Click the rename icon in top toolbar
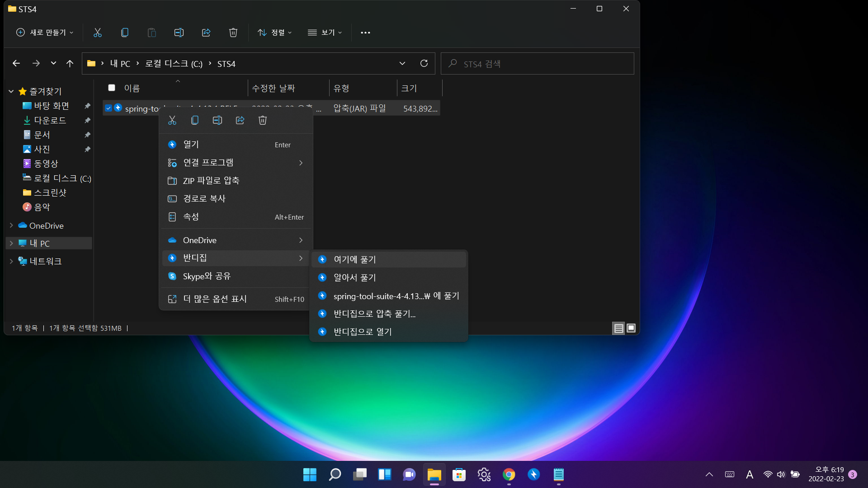The image size is (868, 488). click(x=179, y=33)
